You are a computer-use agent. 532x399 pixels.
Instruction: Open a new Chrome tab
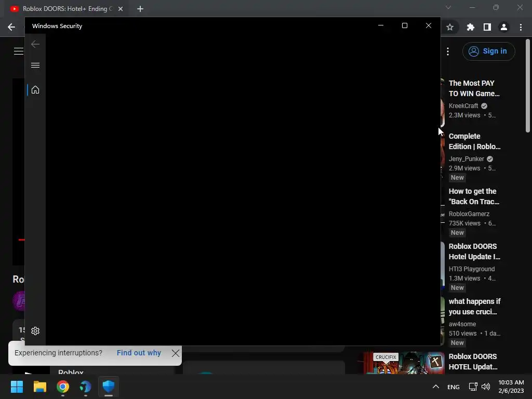click(140, 9)
